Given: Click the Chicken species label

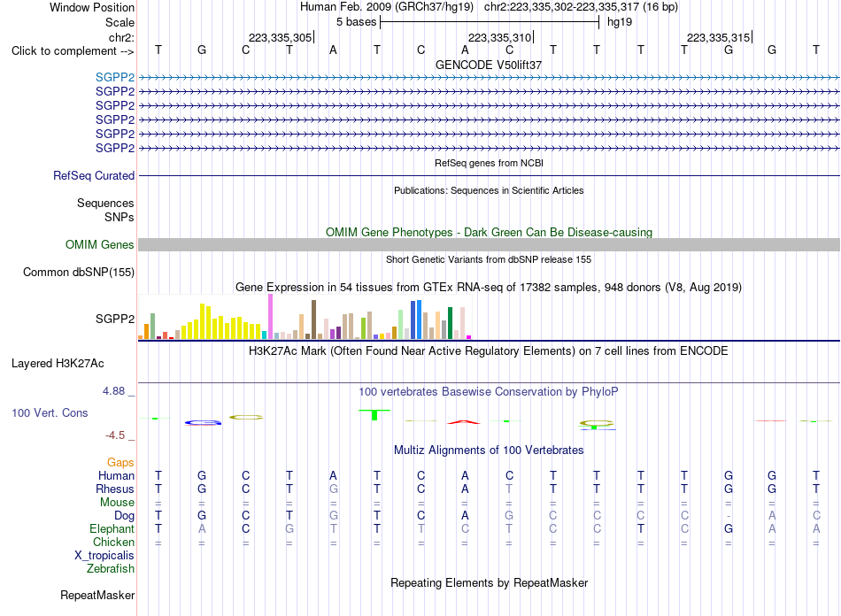Looking at the screenshot, I should tap(113, 542).
